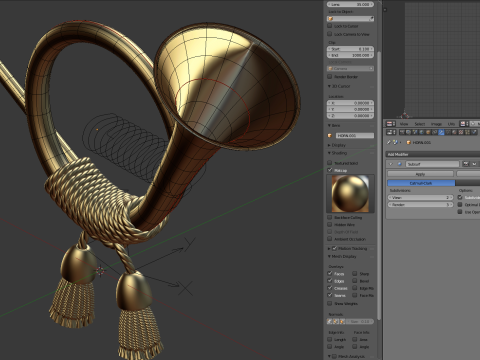The width and height of the screenshot is (480, 360).
Task: Open the UVs menu in UV editor
Action: pos(451,124)
